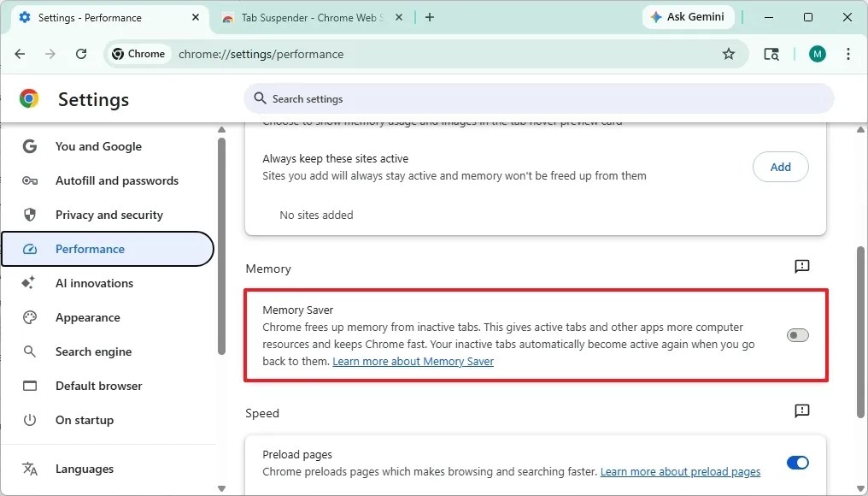Click Add for always active sites

click(x=781, y=167)
